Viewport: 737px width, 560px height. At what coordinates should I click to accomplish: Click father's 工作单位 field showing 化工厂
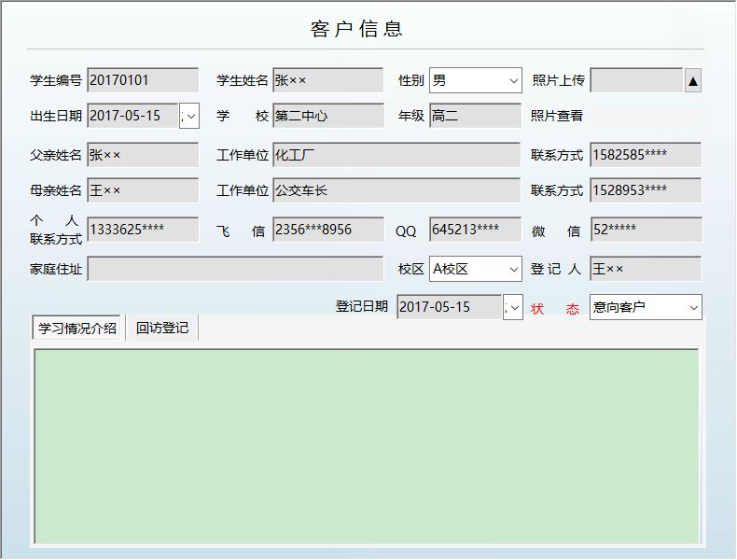tap(396, 155)
